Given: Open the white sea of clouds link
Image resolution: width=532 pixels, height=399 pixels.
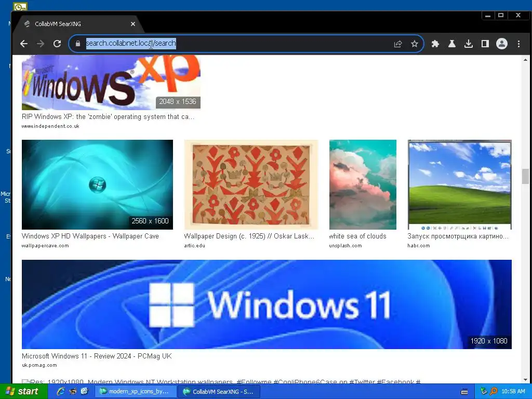Looking at the screenshot, I should [x=357, y=236].
